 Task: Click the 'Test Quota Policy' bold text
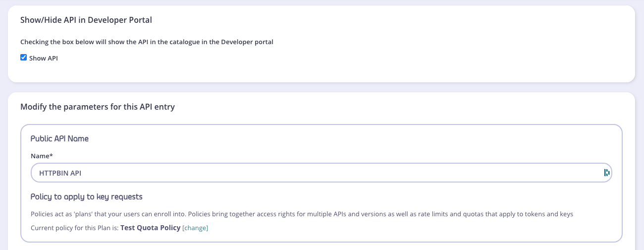click(x=151, y=228)
